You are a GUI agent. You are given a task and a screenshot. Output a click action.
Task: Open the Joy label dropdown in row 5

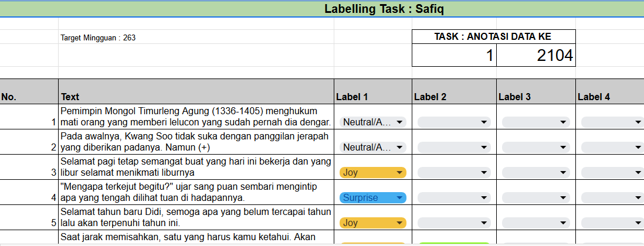pos(373,223)
